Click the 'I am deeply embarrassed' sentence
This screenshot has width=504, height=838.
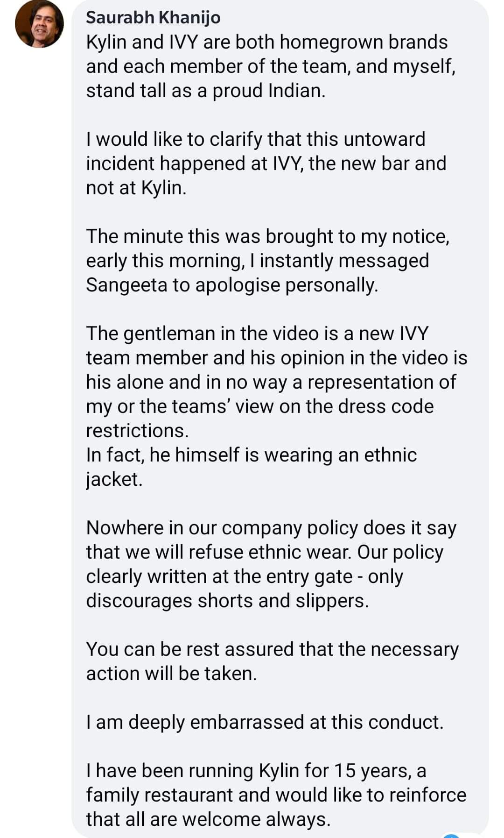(265, 722)
